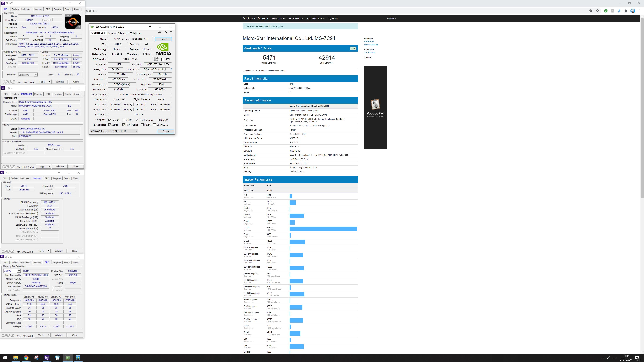This screenshot has width=644, height=362.
Task: Toggle the PhysX checkbox
Action: (x=142, y=125)
